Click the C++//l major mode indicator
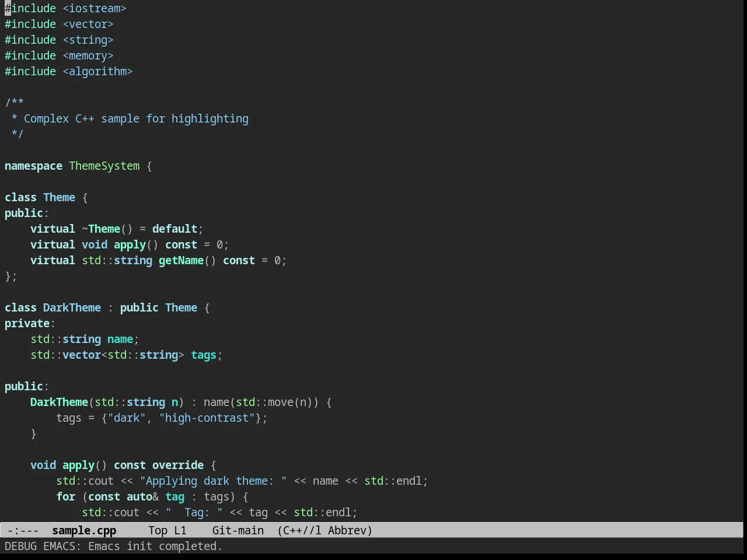This screenshot has height=560, width=747. 302,530
